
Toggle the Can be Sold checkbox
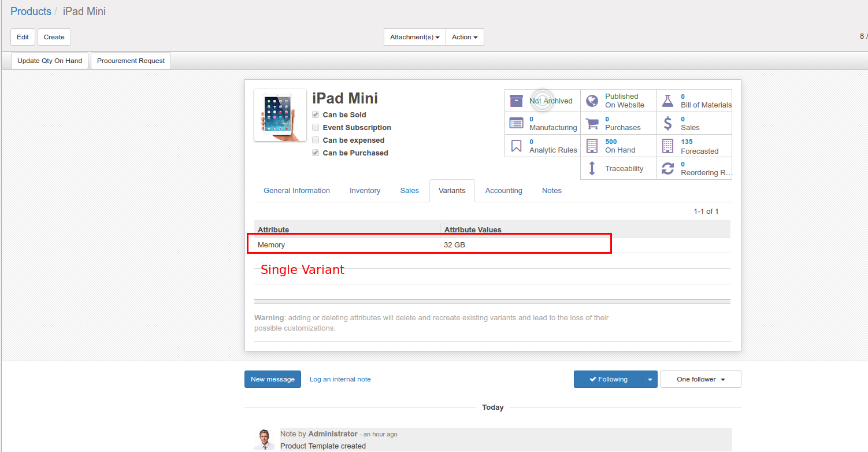pos(316,114)
